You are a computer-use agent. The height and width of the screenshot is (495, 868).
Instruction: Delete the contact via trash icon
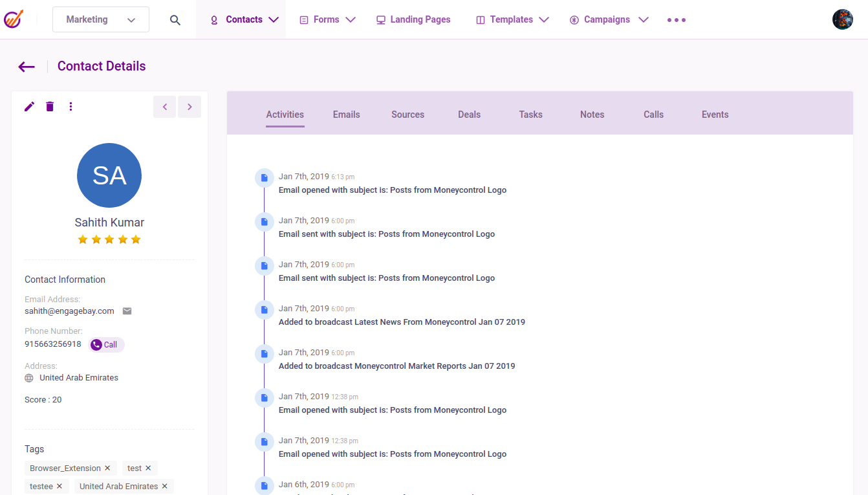50,106
